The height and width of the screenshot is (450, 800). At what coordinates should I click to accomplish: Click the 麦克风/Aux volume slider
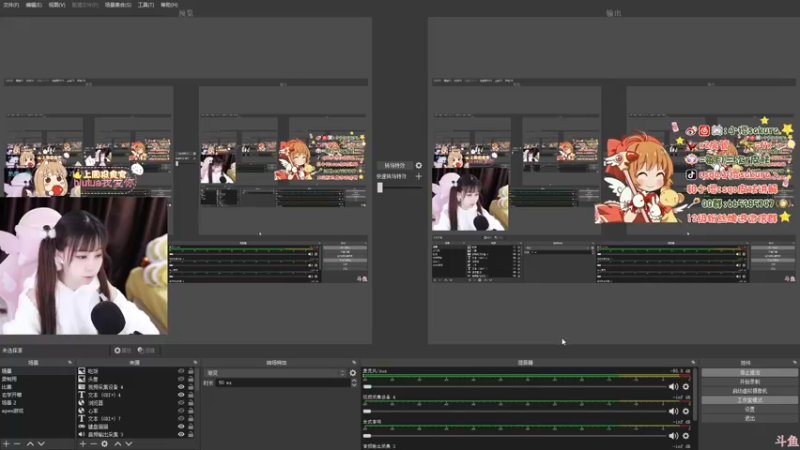point(514,387)
